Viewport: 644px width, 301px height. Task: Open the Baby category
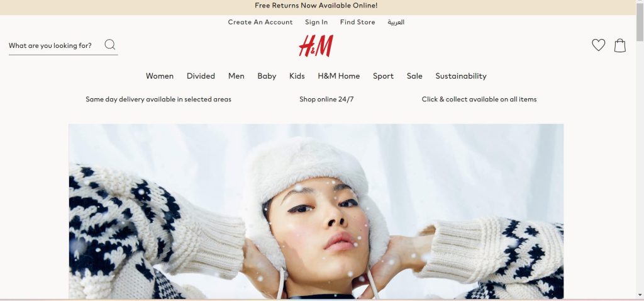coord(267,76)
